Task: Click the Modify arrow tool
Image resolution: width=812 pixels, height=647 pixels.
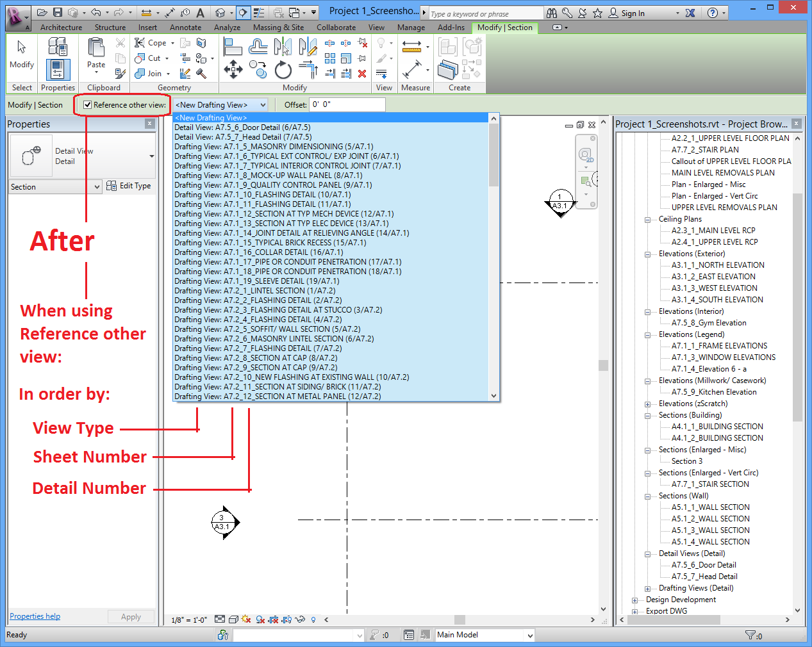Action: [x=22, y=53]
